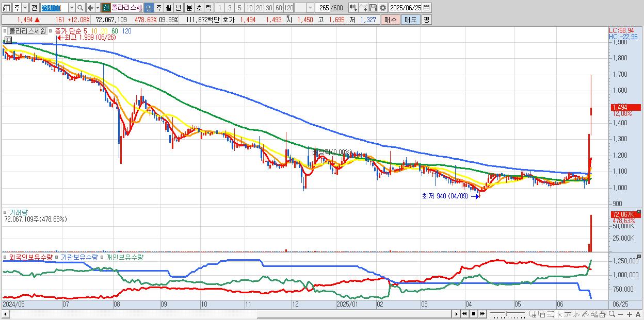Click the 매수 buy button
This screenshot has height=320, width=644.
(x=390, y=20)
